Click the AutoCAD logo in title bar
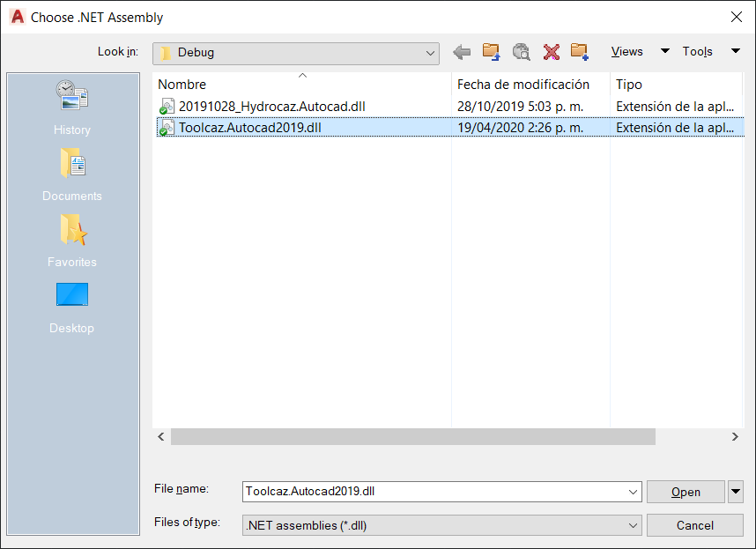The height and width of the screenshot is (549, 756). tap(18, 17)
